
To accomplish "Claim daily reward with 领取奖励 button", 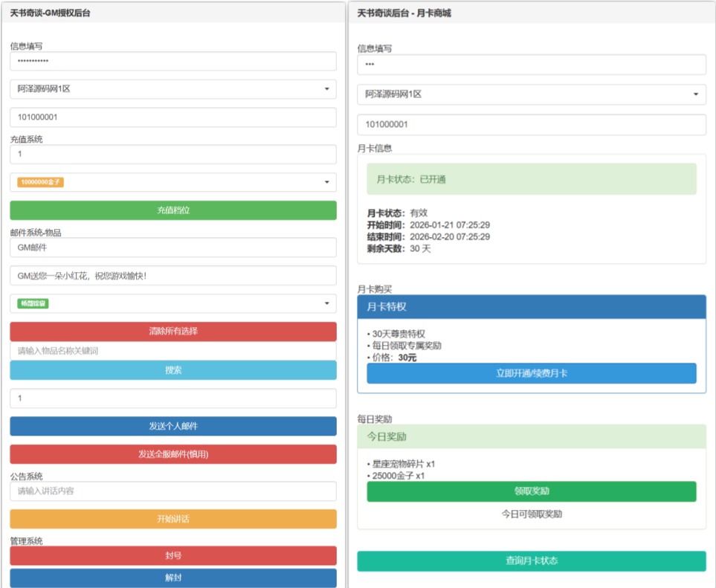I will (531, 491).
